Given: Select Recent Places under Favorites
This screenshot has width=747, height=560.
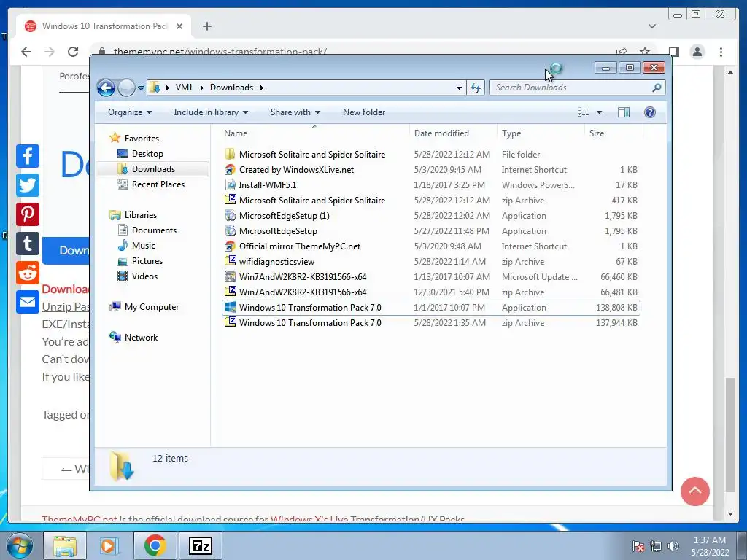Looking at the screenshot, I should tap(158, 184).
